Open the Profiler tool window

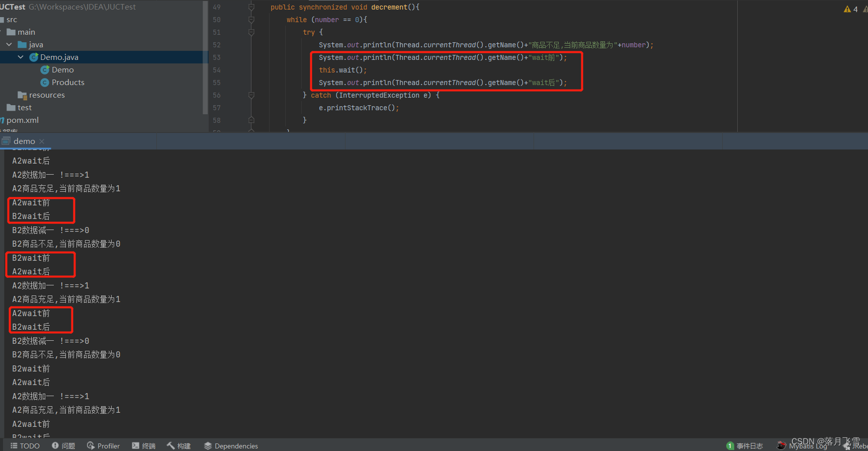click(x=103, y=446)
